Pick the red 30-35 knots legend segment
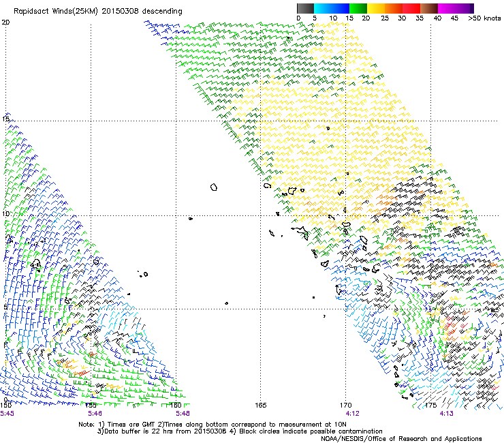Image resolution: width=504 pixels, height=443 pixels. click(411, 8)
